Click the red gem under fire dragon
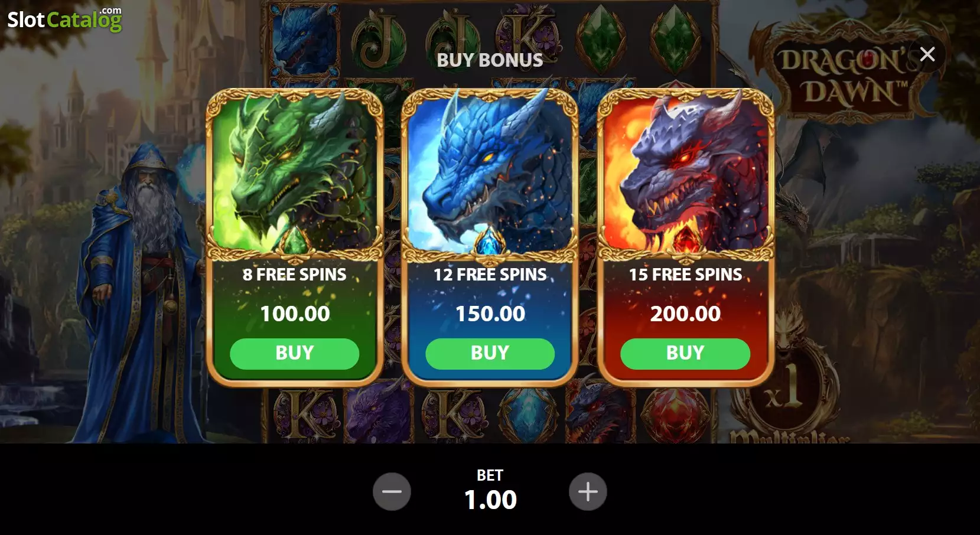The height and width of the screenshot is (535, 980). pos(685,242)
